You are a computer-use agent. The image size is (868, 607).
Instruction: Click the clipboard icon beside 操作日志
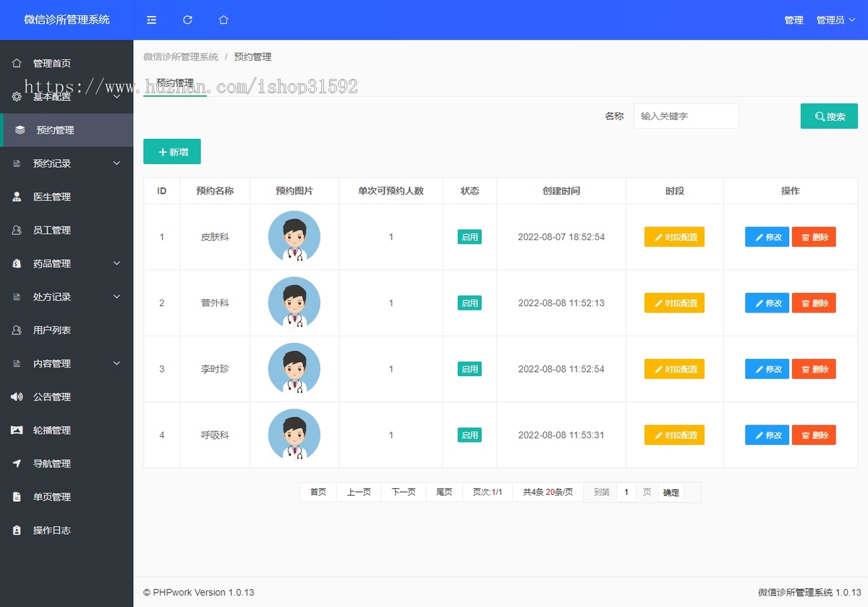click(17, 530)
